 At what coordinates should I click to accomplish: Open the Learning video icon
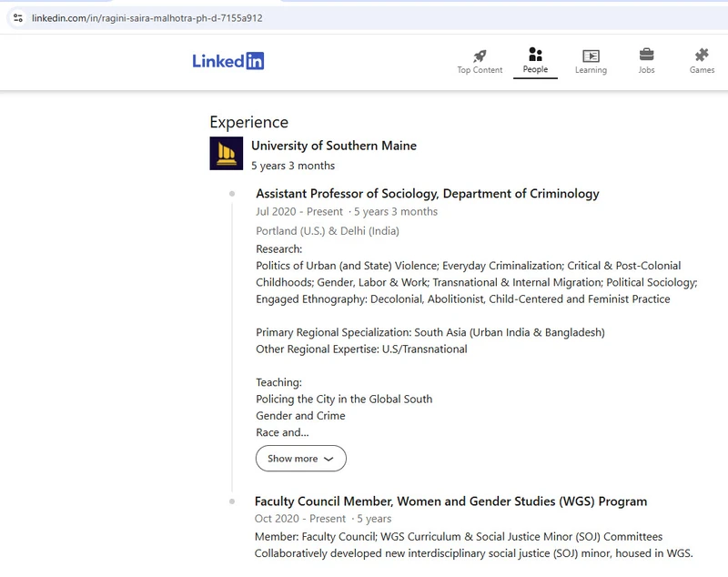(591, 56)
